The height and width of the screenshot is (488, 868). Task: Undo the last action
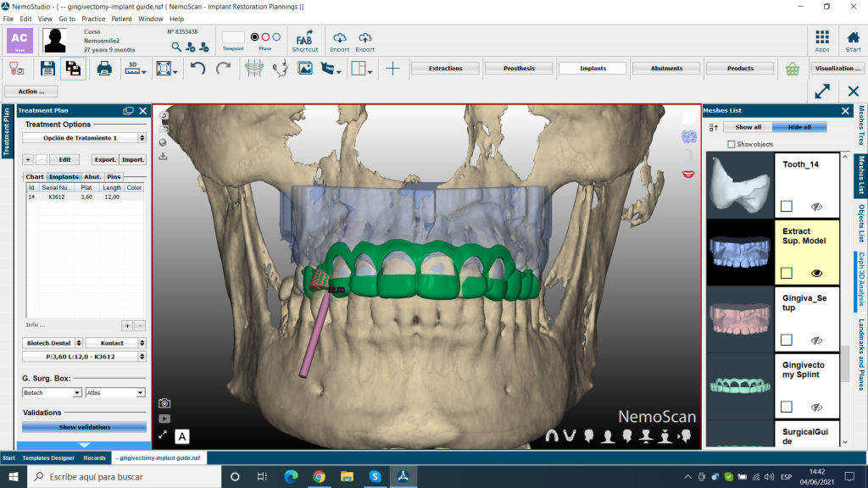(x=198, y=68)
